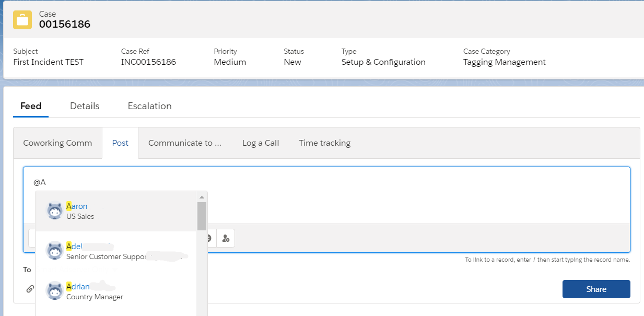Click the yellow Case briefcase icon
644x316 pixels.
coord(22,20)
